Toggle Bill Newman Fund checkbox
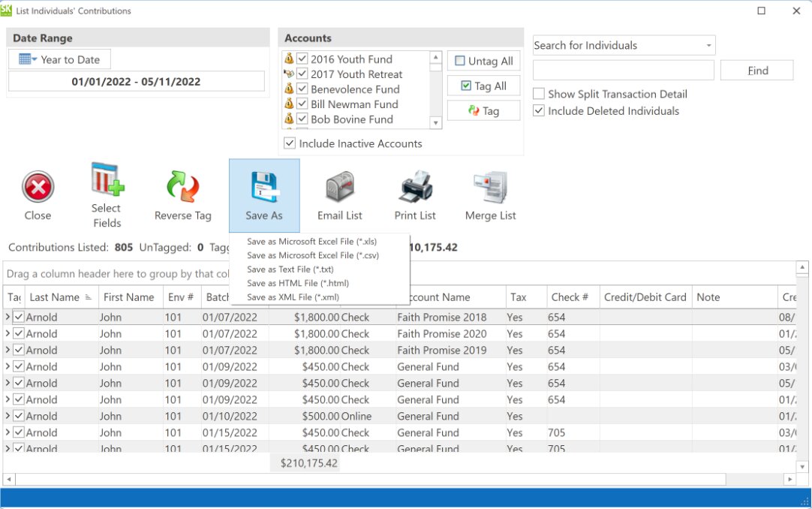 [x=302, y=104]
